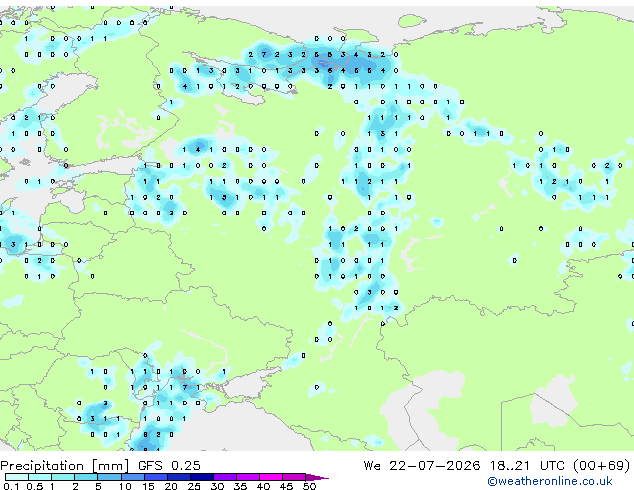Select the "25" legend scale label

tap(194, 486)
